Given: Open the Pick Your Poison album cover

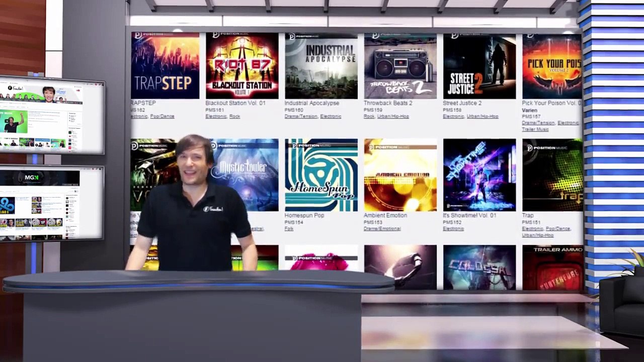Looking at the screenshot, I should pyautogui.click(x=552, y=66).
